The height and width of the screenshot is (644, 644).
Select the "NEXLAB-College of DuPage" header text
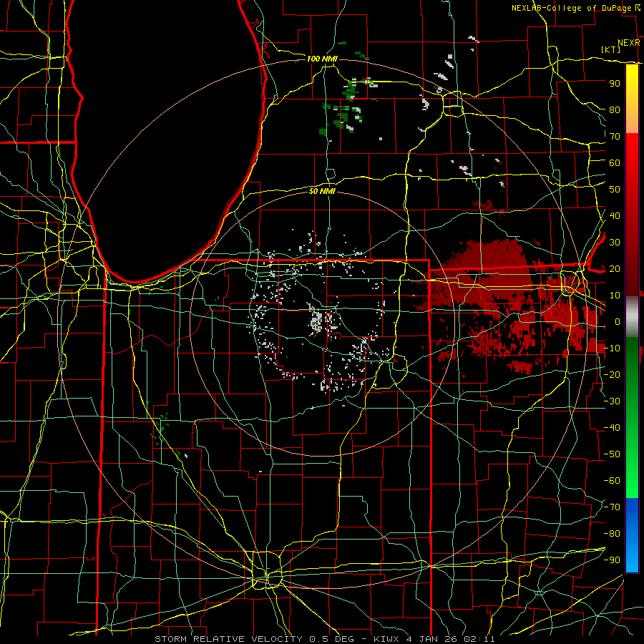click(x=571, y=8)
